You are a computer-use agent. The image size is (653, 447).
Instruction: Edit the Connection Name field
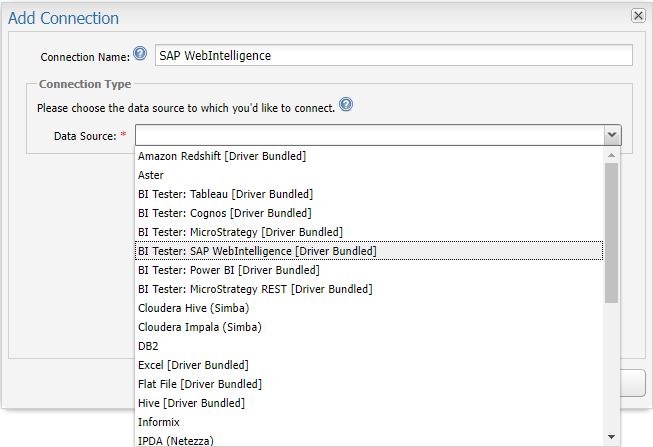[x=394, y=55]
